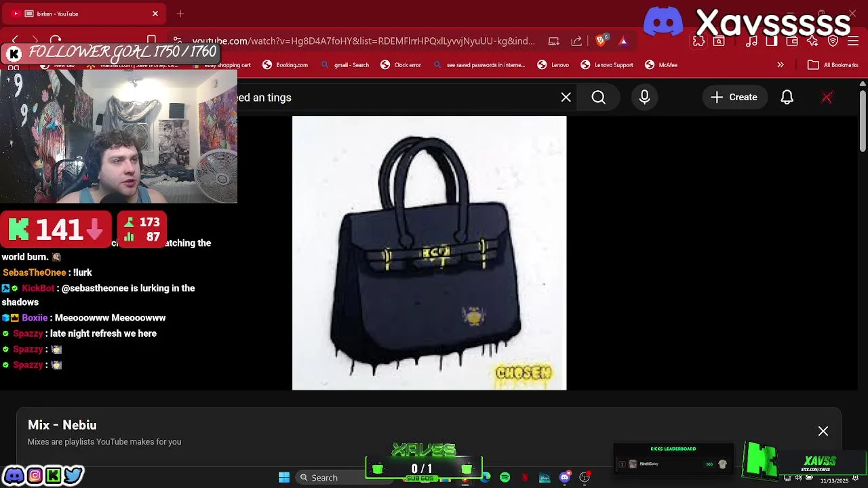
Task: Close the 'Mix - Nebiu' playlist panel
Action: (x=823, y=431)
